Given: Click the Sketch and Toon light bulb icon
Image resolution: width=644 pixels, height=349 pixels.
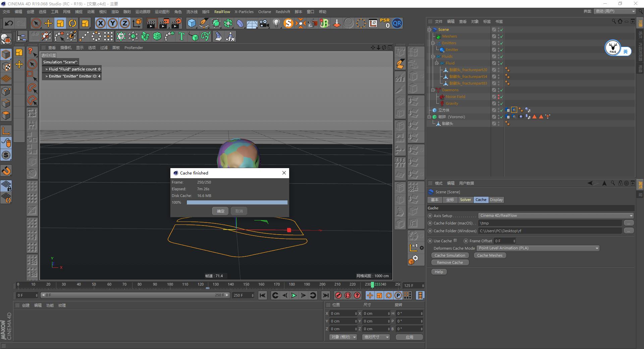Looking at the screenshot, I should 276,23.
